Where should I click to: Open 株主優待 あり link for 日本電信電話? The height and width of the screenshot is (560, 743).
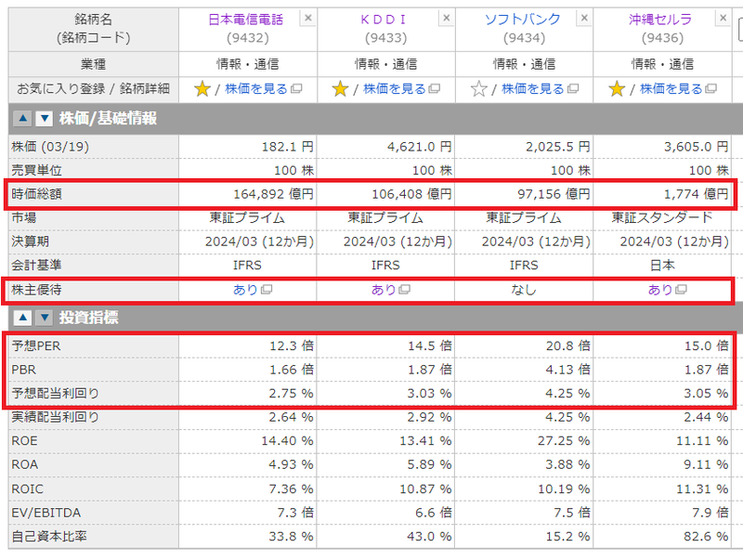[x=245, y=290]
